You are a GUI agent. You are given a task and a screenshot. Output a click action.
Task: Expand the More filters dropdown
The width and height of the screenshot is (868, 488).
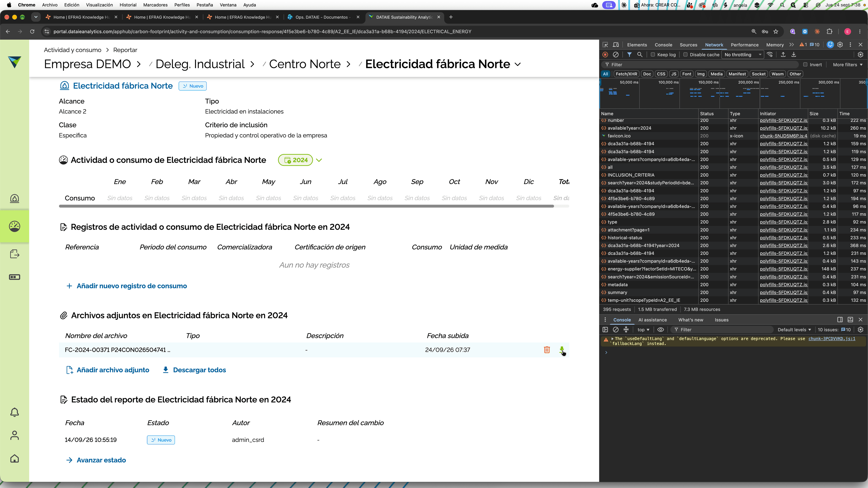(x=847, y=65)
